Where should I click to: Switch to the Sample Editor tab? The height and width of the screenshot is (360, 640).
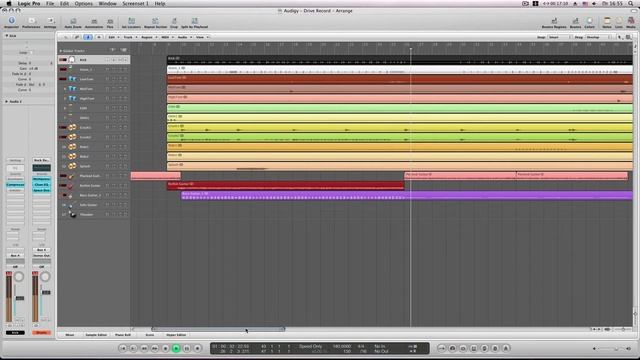tap(96, 335)
